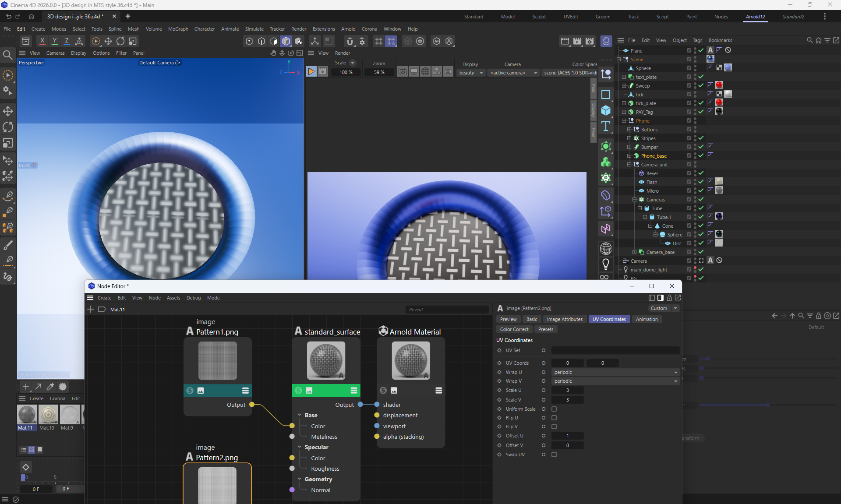Click the Text object icon

point(606,127)
